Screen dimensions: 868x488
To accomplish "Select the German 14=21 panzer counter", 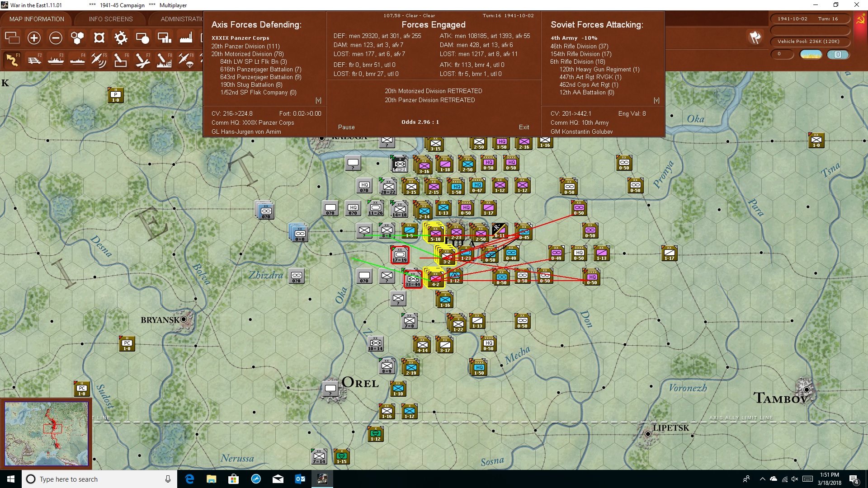I will (400, 164).
